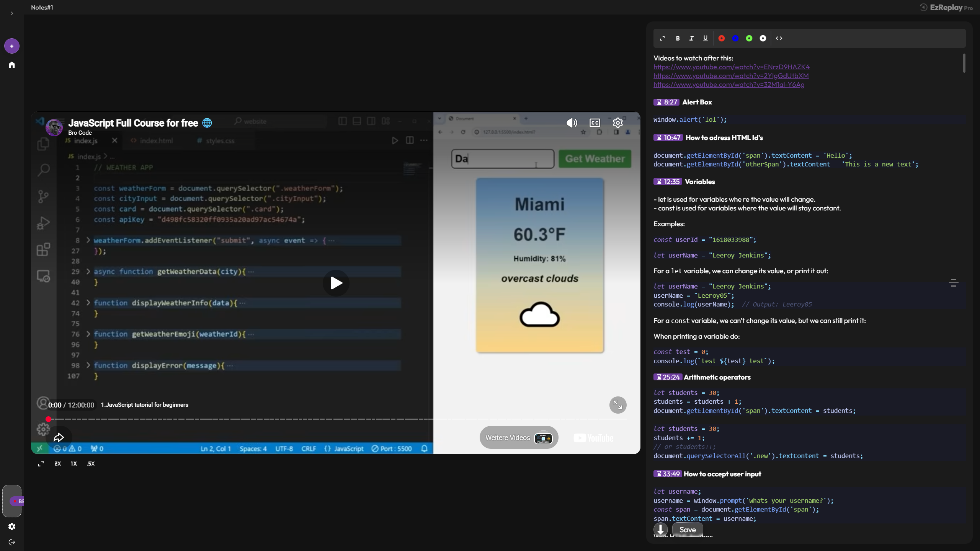Click the Save button

point(687,530)
